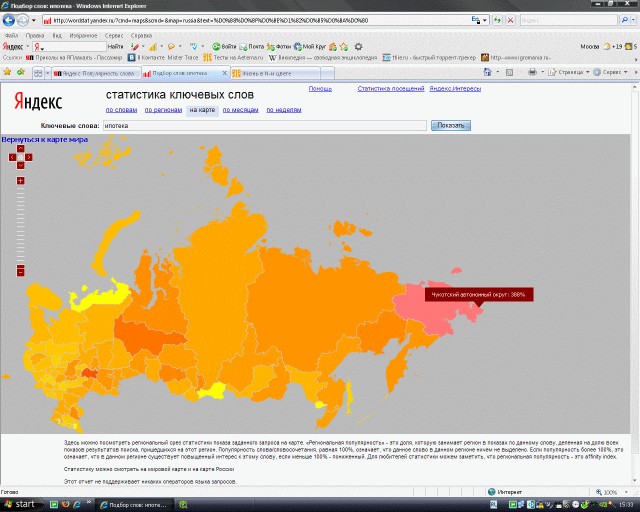Screen dimensions: 640x512
Task: Click the Яндекс logo on the page
Action: tap(38, 101)
